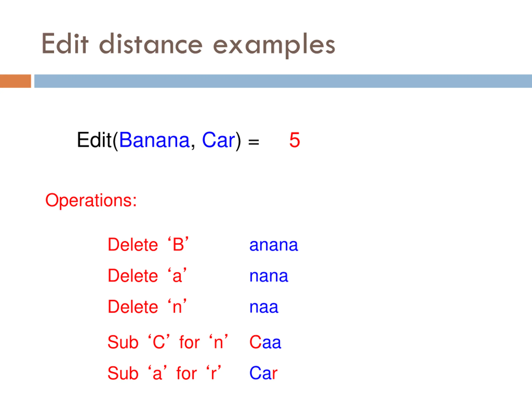Select the word 'Car' in formula

[x=218, y=140]
